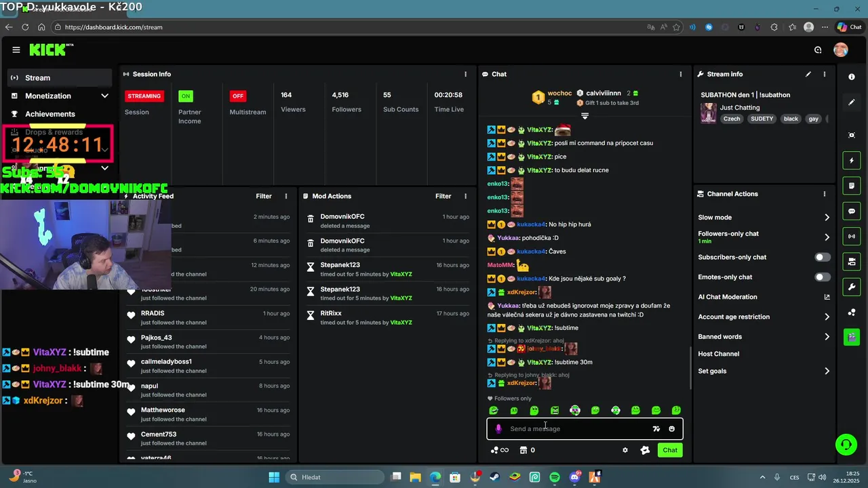Click the chat bubble icon in right toolbar

pyautogui.click(x=852, y=211)
